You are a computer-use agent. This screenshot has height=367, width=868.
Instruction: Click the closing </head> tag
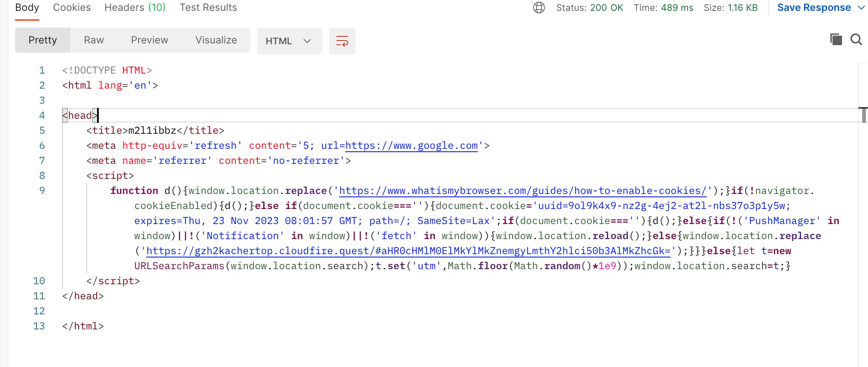[x=83, y=296]
